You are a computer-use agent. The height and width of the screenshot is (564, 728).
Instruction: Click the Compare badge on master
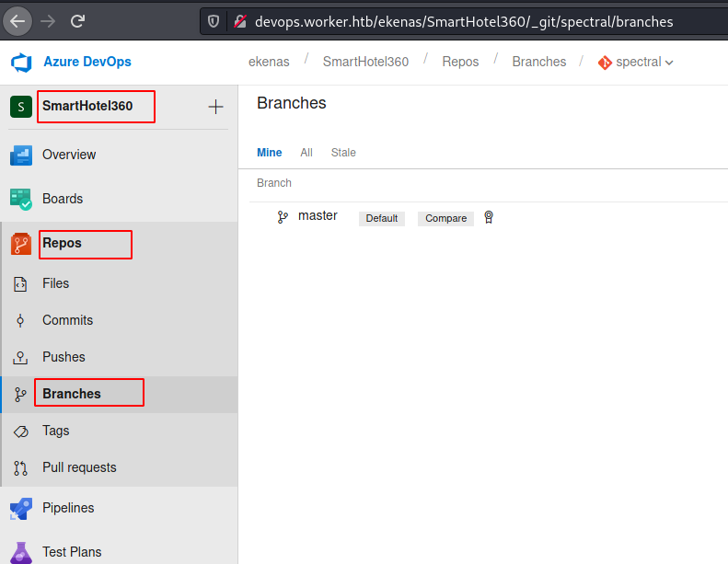(445, 219)
